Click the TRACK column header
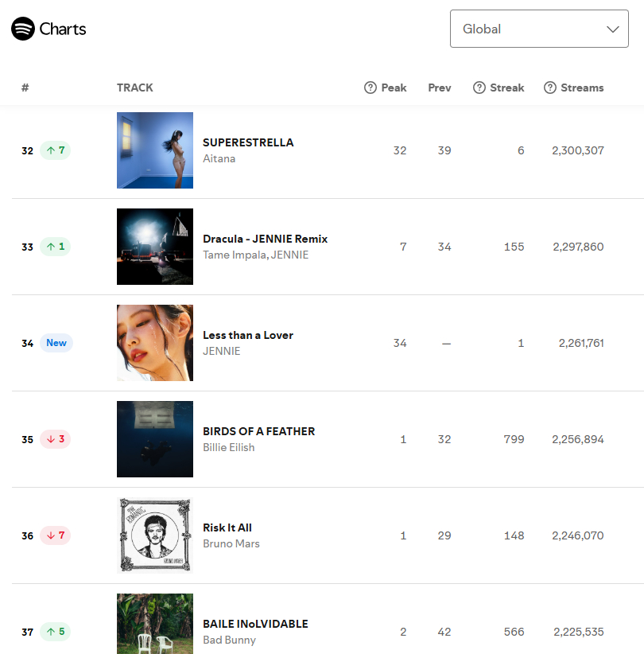 pyautogui.click(x=134, y=88)
